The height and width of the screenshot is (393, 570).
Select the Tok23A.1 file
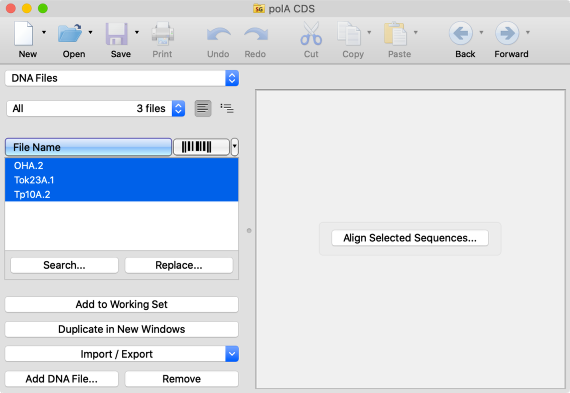pyautogui.click(x=122, y=180)
